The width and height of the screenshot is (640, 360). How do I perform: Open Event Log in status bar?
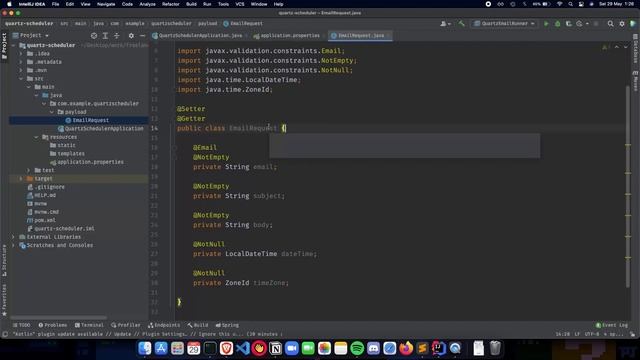click(611, 325)
